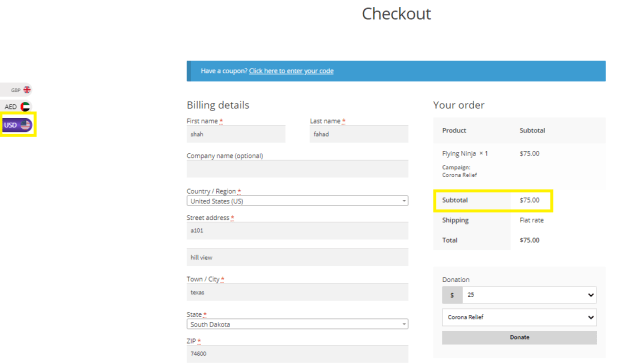Choose the USD currency switcher
Image resolution: width=620 pixels, height=364 pixels.
click(17, 125)
